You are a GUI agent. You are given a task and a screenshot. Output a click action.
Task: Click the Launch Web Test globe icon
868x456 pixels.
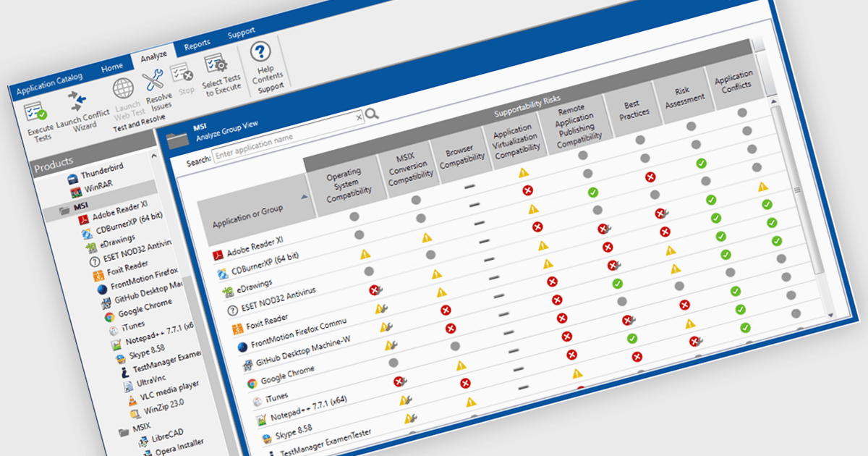click(x=123, y=88)
